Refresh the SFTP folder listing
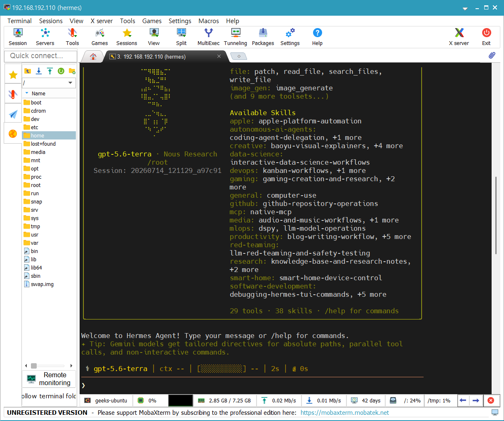 pyautogui.click(x=61, y=71)
